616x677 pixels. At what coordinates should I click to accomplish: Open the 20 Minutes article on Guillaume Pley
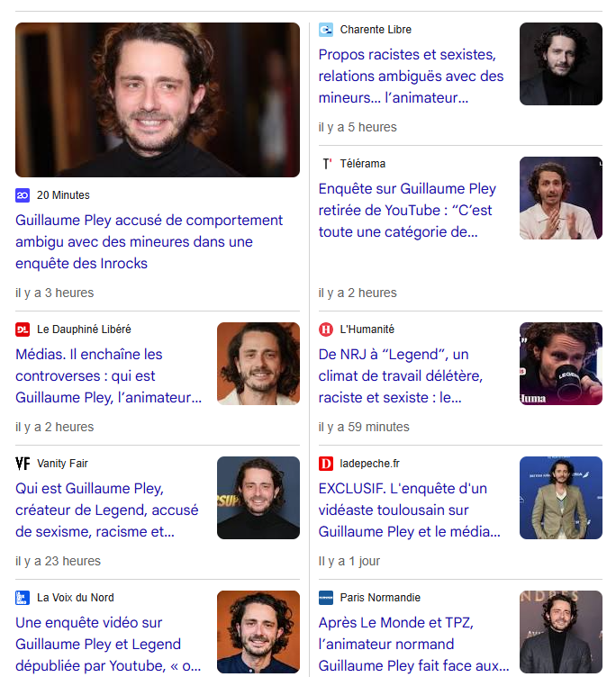click(x=149, y=242)
